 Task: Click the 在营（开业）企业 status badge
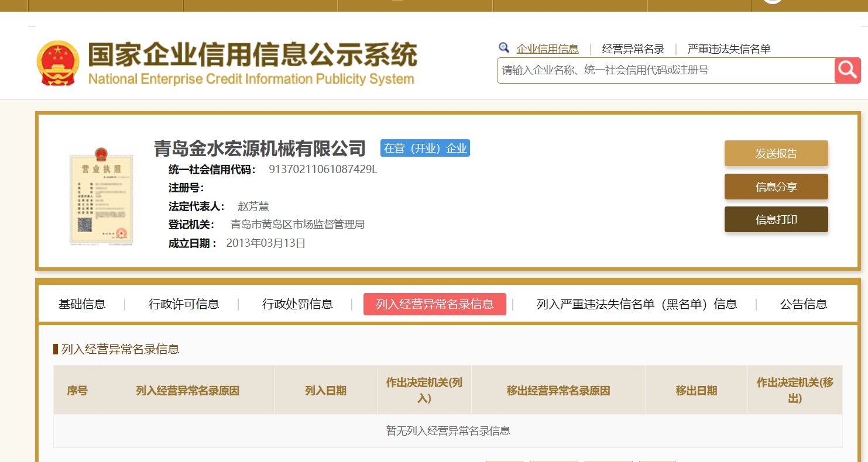(425, 148)
